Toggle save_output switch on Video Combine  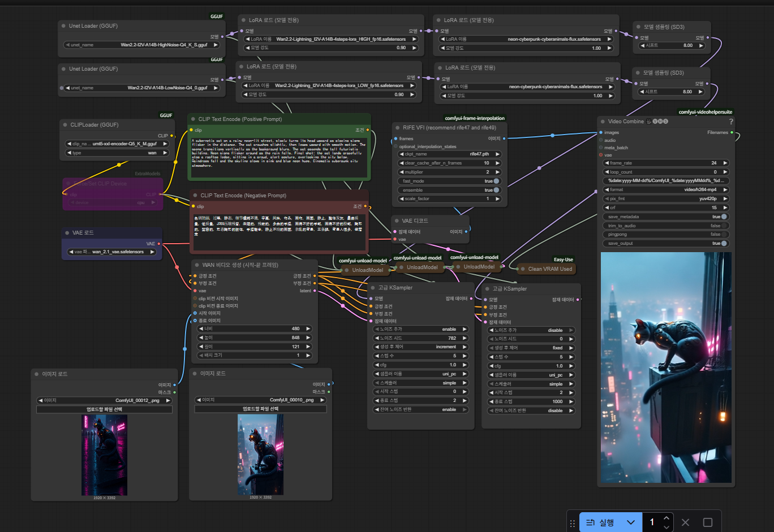(724, 243)
